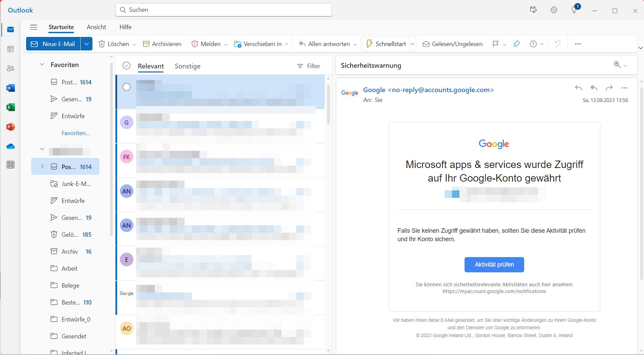Collapse the account folder tree chevron
The image size is (644, 355).
pyautogui.click(x=42, y=149)
